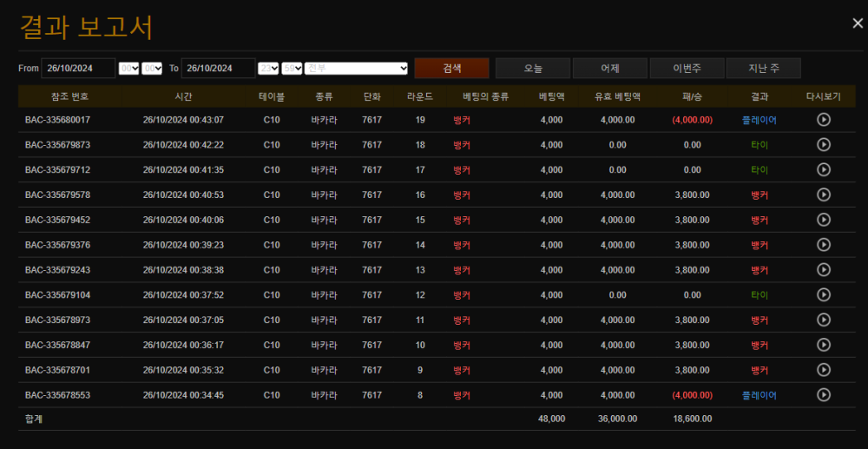
Task: Open the From hour dropdown
Action: 128,69
